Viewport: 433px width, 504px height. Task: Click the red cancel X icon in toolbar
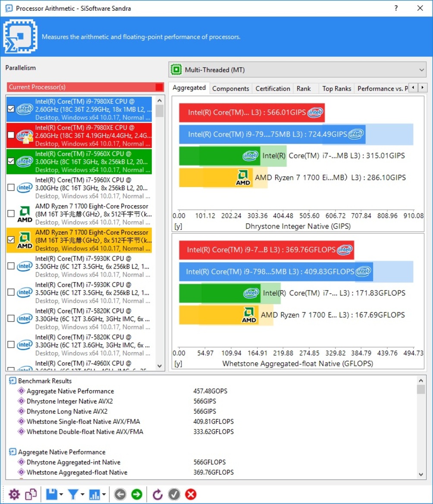click(191, 495)
